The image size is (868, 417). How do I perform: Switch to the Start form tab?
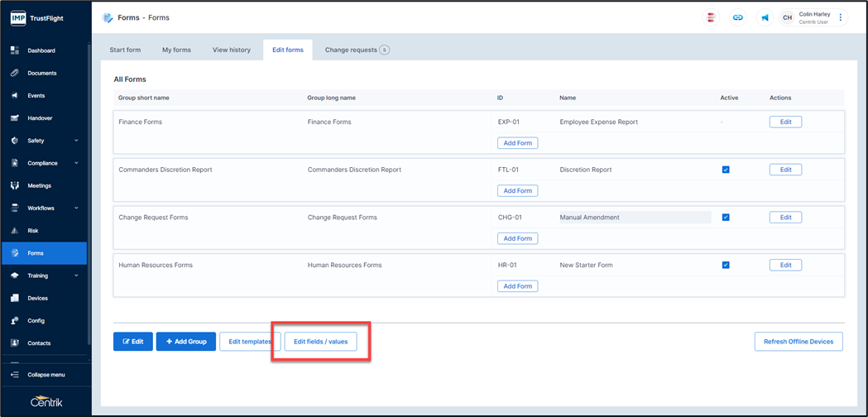125,50
